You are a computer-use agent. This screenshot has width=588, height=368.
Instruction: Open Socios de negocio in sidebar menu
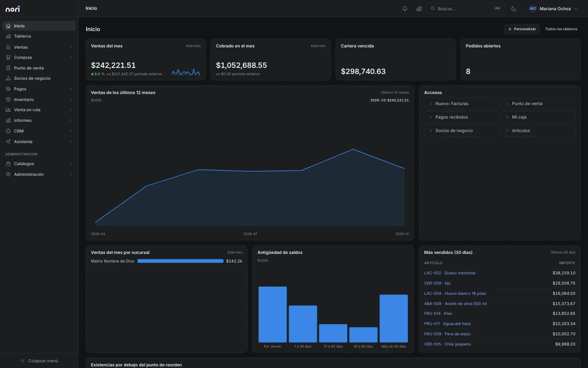(39, 79)
